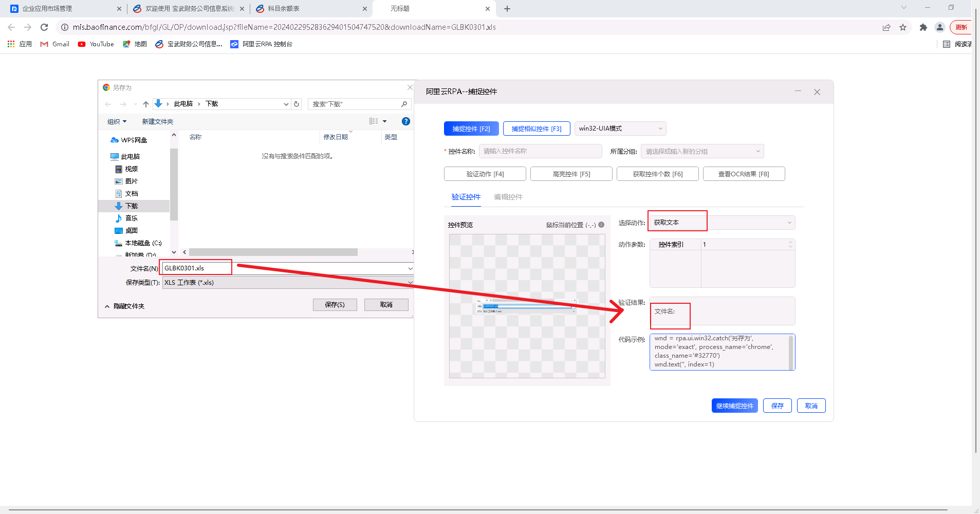Click 捕捉相似控件 [F3] button

537,128
